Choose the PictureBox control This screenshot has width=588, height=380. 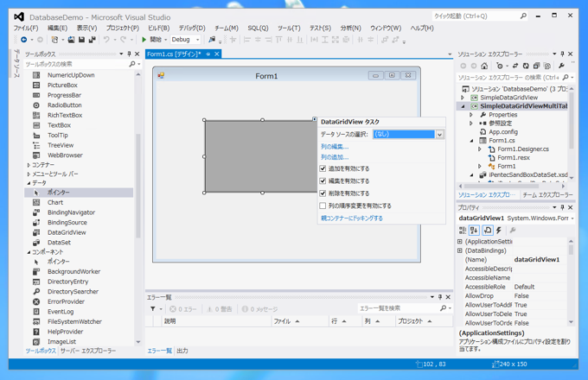62,85
